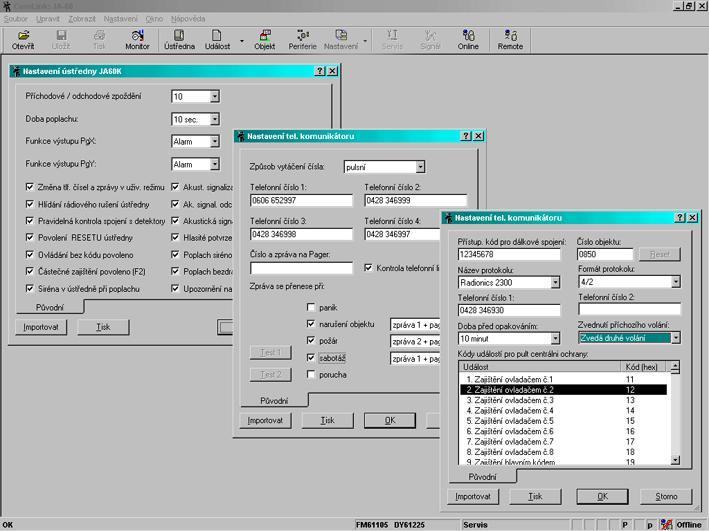The height and width of the screenshot is (531, 709).
Task: Toggle Povolení RESETU ústředny checkbox
Action: (30, 237)
